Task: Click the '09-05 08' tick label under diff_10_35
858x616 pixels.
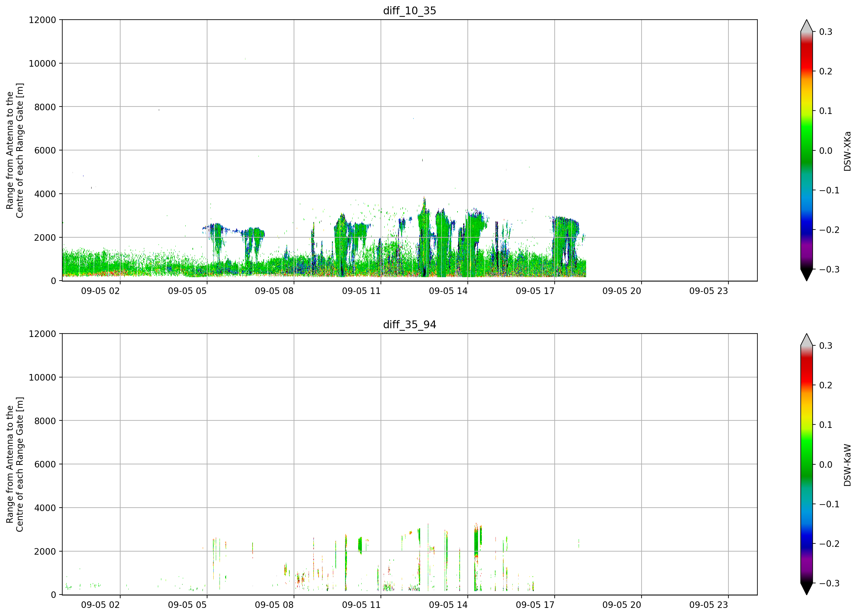Action: [x=274, y=291]
